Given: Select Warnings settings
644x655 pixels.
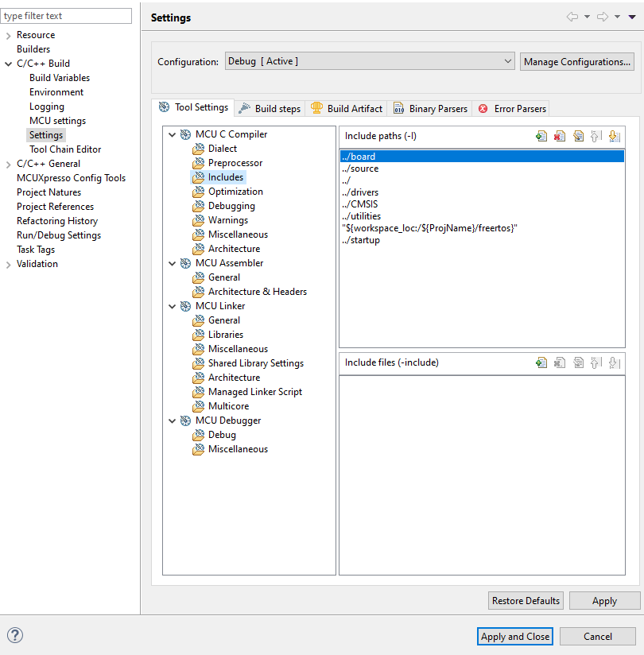Looking at the screenshot, I should coord(227,220).
